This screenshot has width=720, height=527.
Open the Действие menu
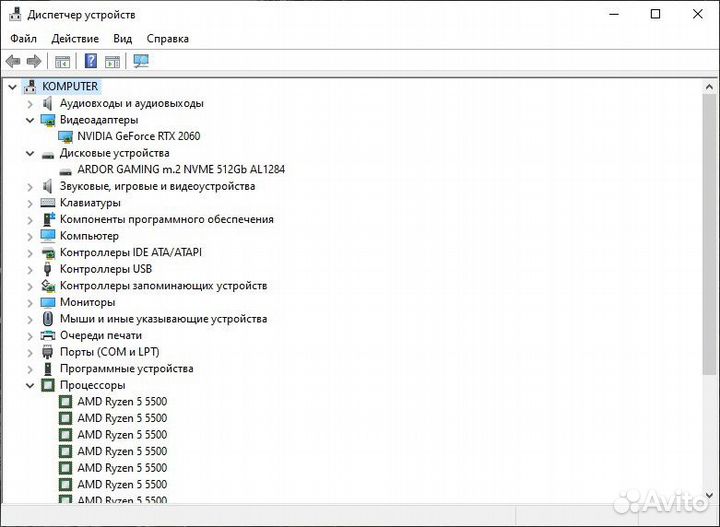[75, 39]
